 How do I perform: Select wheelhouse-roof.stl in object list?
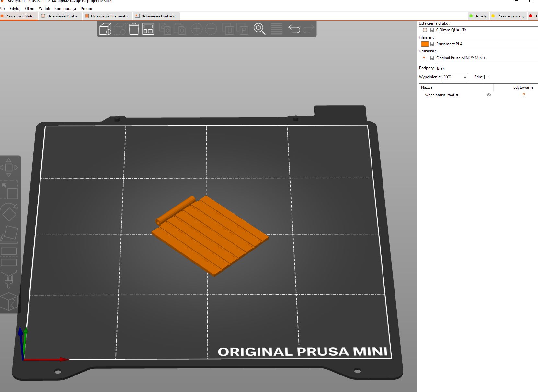[x=442, y=95]
